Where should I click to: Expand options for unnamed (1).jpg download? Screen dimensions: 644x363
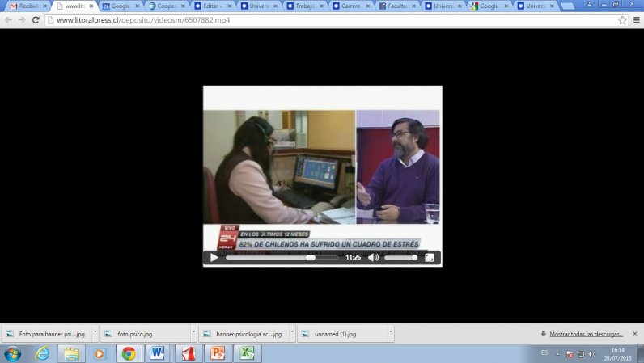pyautogui.click(x=392, y=333)
